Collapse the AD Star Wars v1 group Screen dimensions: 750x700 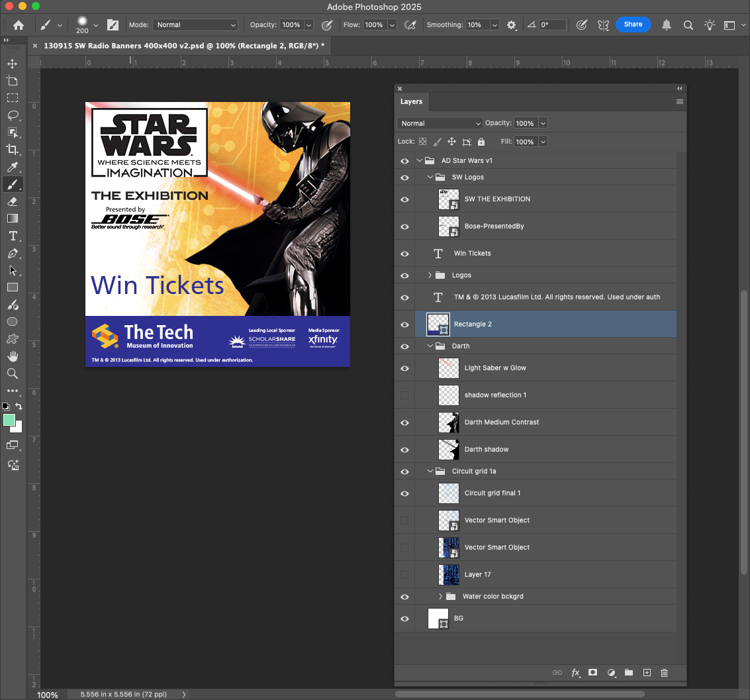[420, 160]
